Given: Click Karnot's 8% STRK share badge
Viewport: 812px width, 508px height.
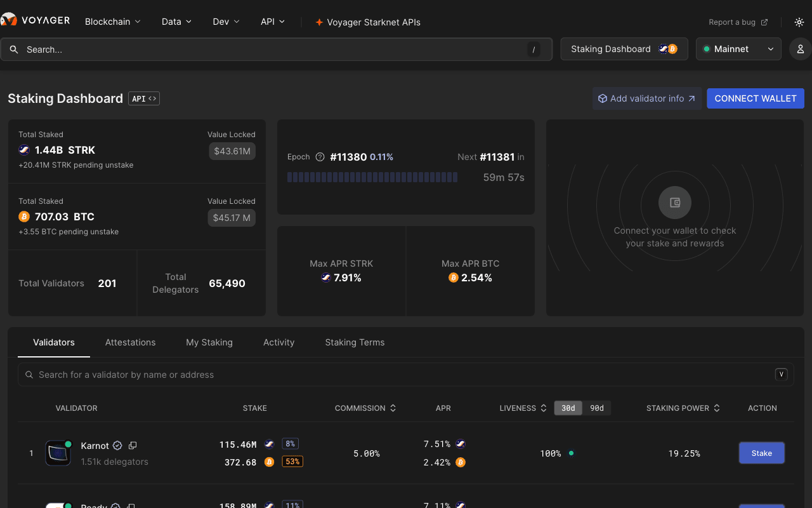Looking at the screenshot, I should [x=290, y=444].
